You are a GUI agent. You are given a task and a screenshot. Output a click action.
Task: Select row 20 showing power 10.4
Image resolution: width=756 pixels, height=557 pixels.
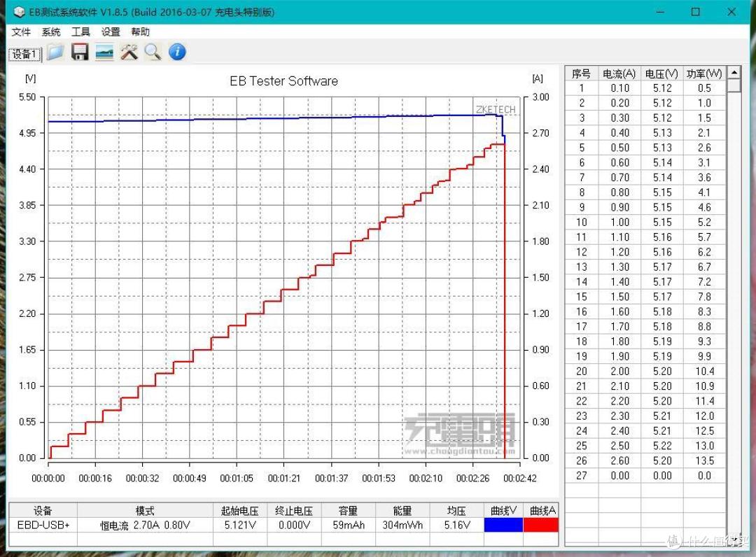click(x=645, y=371)
